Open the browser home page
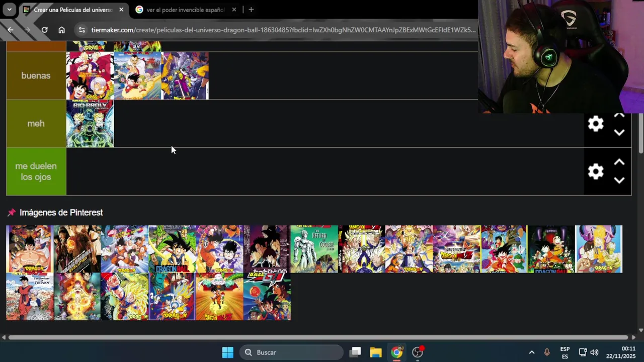The height and width of the screenshot is (362, 644). tap(61, 30)
